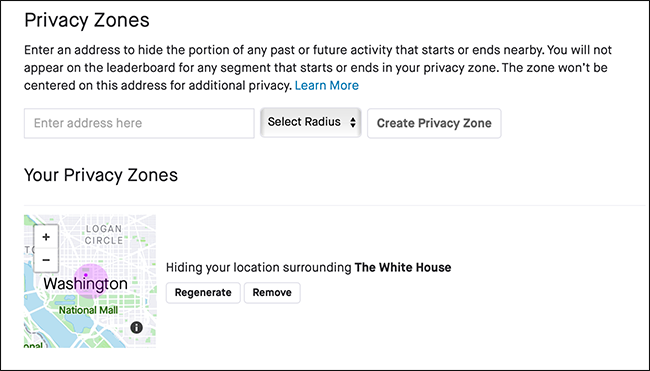Click the National Mall label on the map
This screenshot has width=650, height=371.
point(88,310)
